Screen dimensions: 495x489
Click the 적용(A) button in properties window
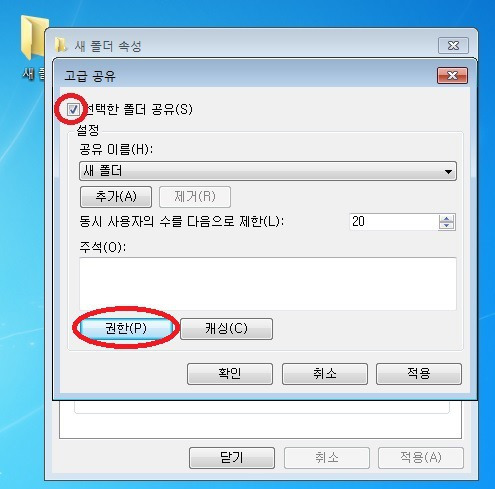tap(421, 458)
